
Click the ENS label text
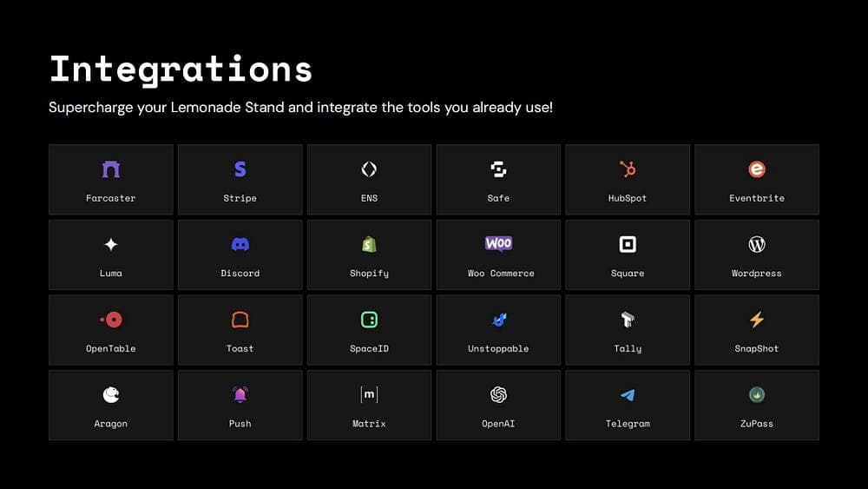[x=369, y=198]
